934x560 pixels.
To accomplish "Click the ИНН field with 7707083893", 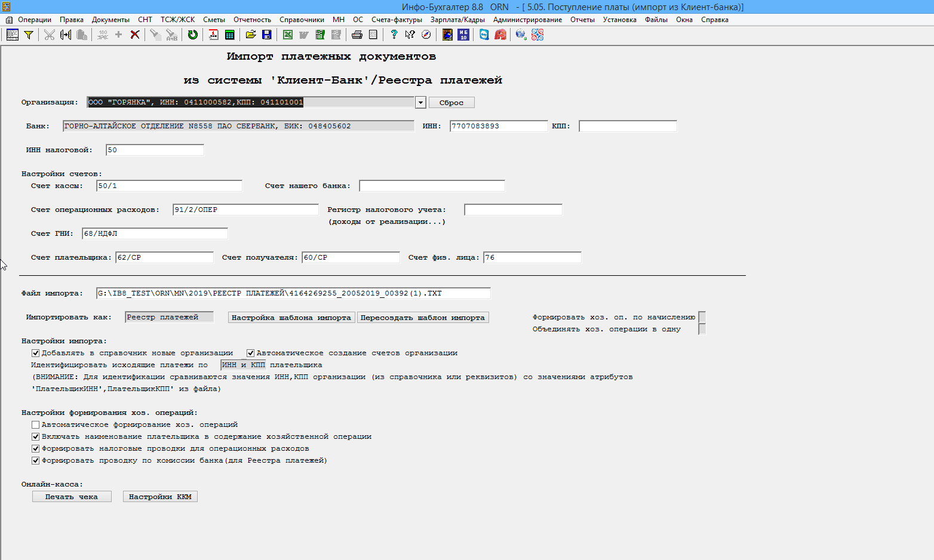I will pyautogui.click(x=499, y=126).
